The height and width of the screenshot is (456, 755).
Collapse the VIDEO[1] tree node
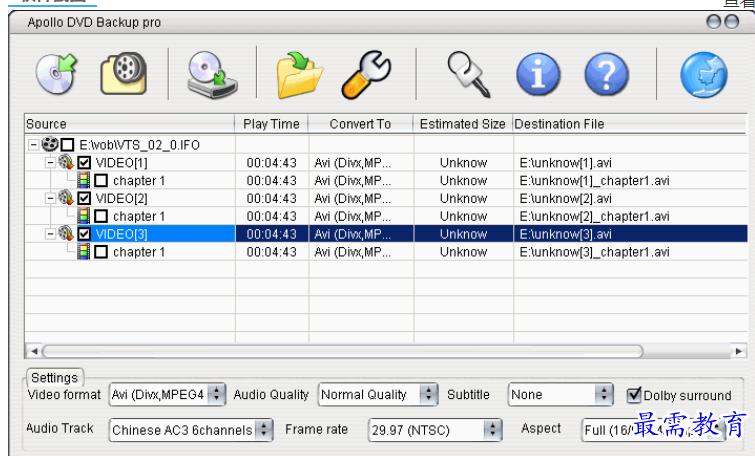coord(50,163)
